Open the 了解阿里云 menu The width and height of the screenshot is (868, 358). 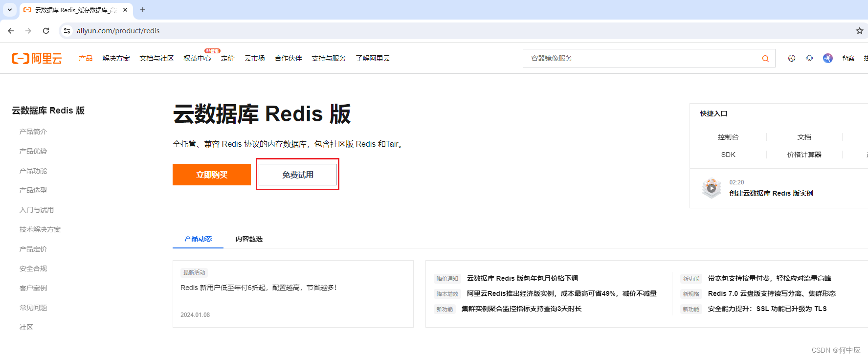[373, 58]
